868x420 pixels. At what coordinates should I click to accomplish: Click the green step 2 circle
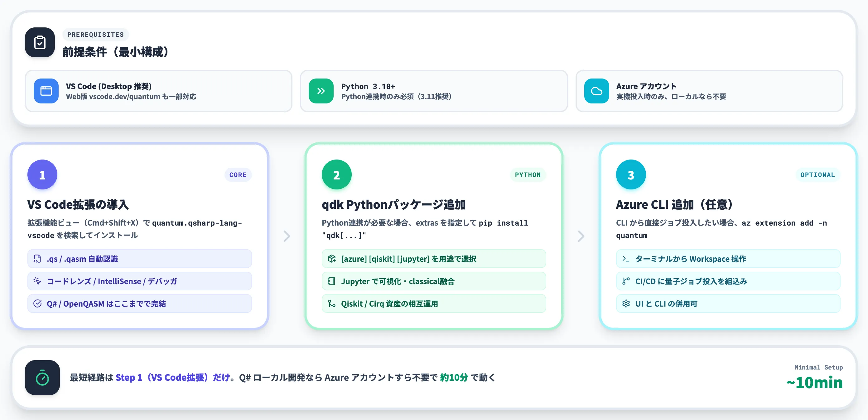click(337, 174)
